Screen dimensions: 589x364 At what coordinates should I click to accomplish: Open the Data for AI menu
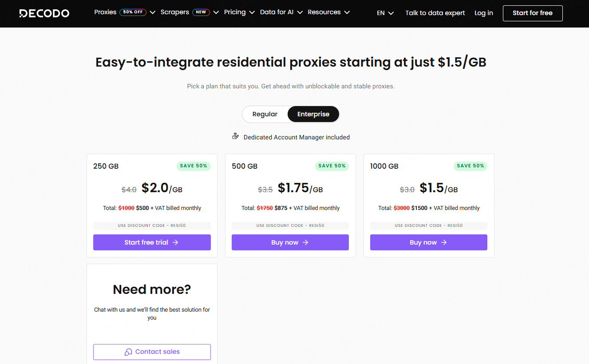(x=281, y=12)
